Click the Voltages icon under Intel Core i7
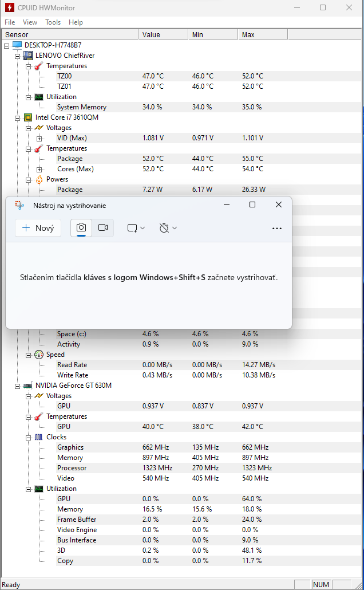This screenshot has height=590, width=364. point(39,128)
